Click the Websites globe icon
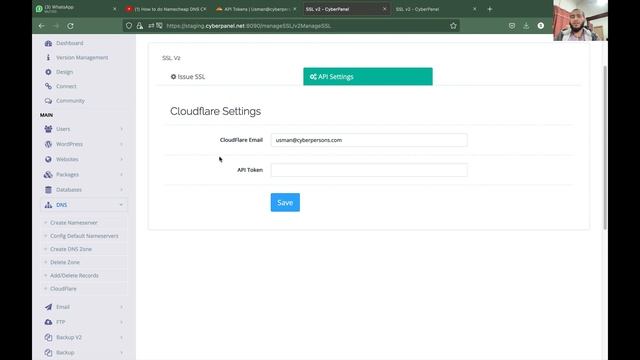 pyautogui.click(x=48, y=159)
